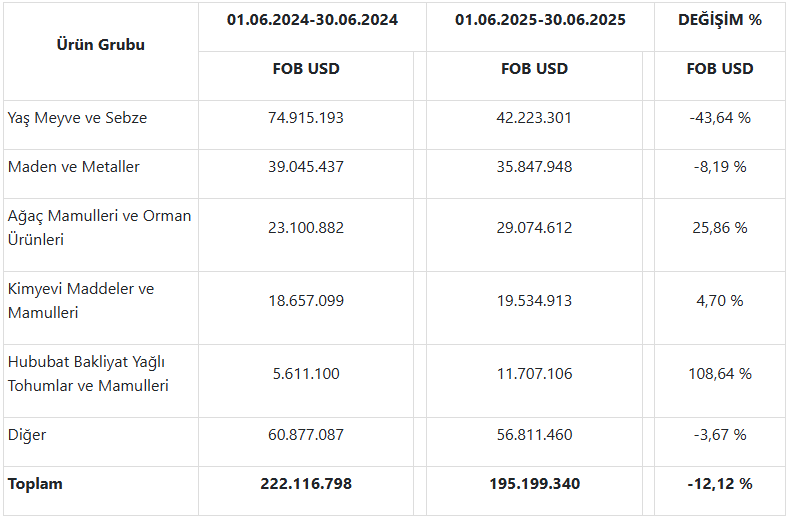Screen dimensions: 789x523
Task: Select the 01.06.2025-30.06.2025 period header
Action: click(x=540, y=20)
